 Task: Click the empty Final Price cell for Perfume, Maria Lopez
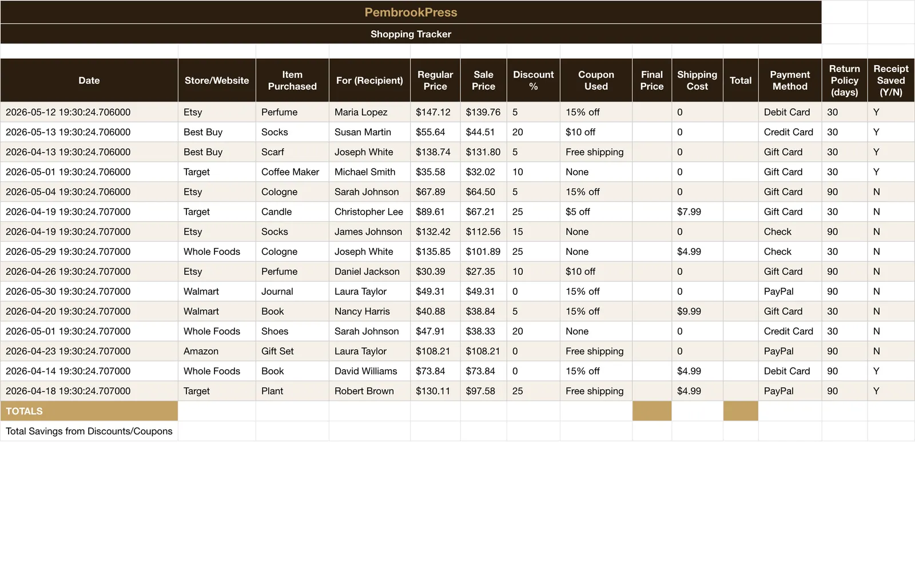[x=652, y=112]
